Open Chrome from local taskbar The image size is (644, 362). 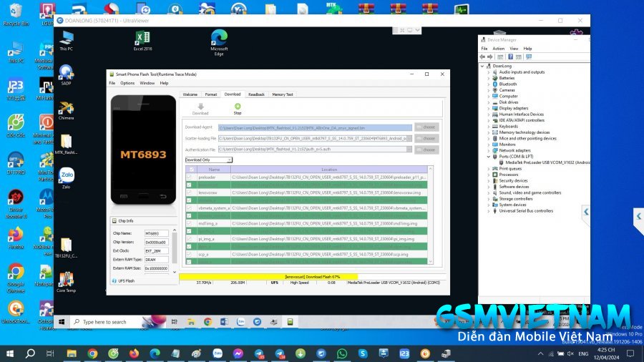92,353
